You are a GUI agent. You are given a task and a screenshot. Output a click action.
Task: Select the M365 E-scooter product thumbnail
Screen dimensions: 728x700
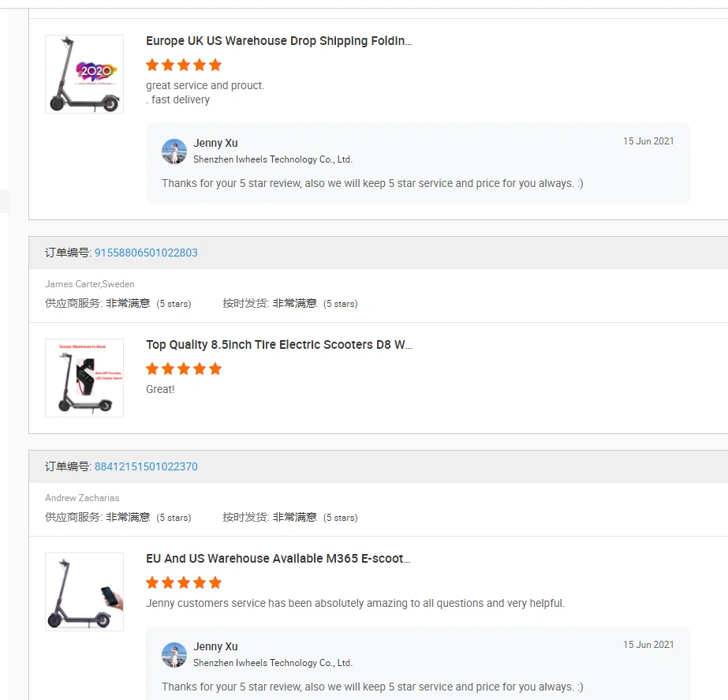point(84,592)
